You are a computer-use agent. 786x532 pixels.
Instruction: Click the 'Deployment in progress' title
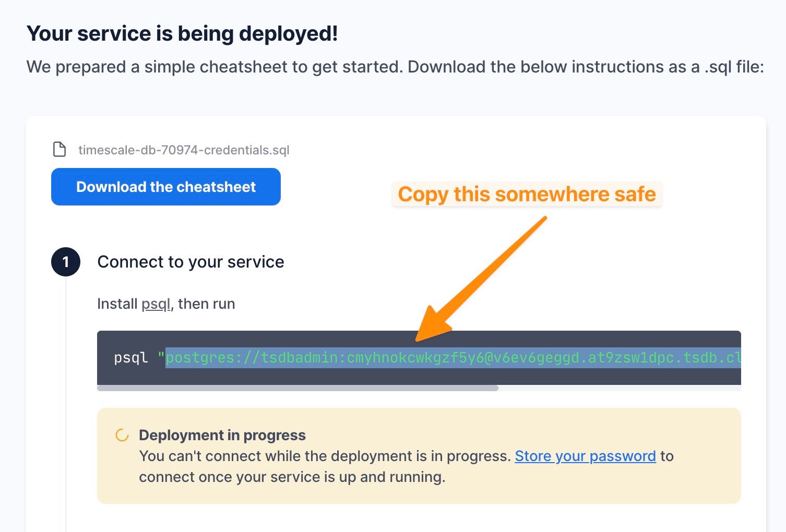coord(222,435)
